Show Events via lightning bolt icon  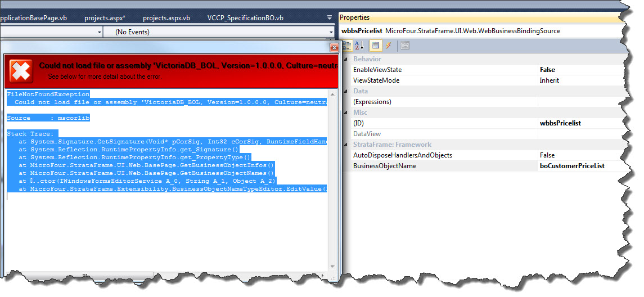(x=388, y=46)
